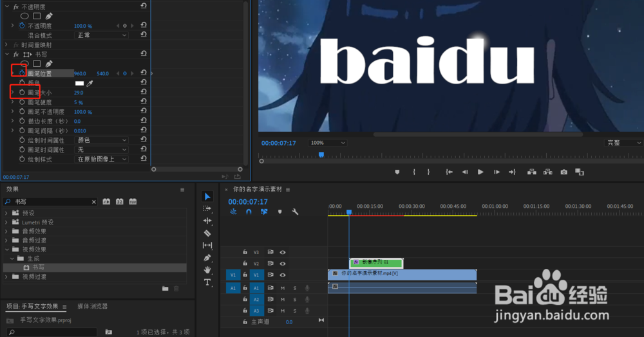
Task: Reset the 混合模式 parameter
Action: (144, 35)
